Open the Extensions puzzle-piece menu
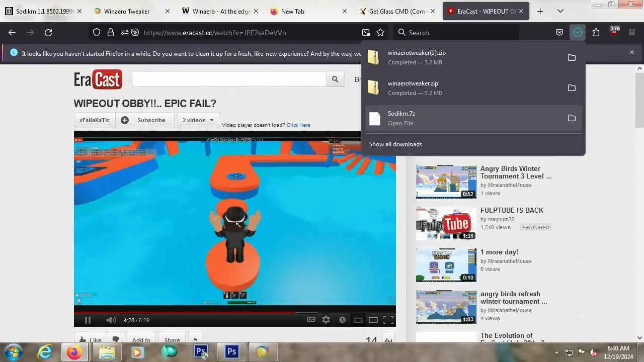This screenshot has width=644, height=362. 596,32
